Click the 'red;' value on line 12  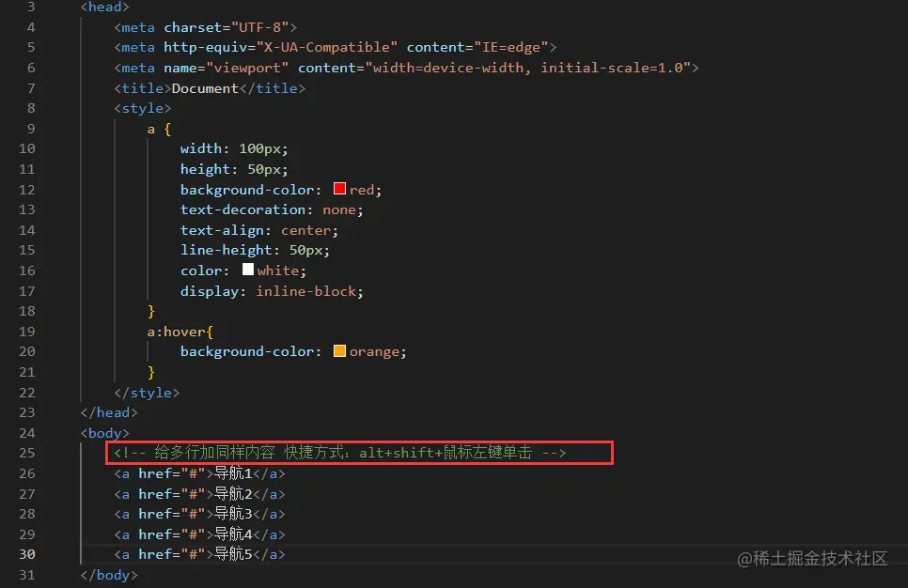click(366, 190)
